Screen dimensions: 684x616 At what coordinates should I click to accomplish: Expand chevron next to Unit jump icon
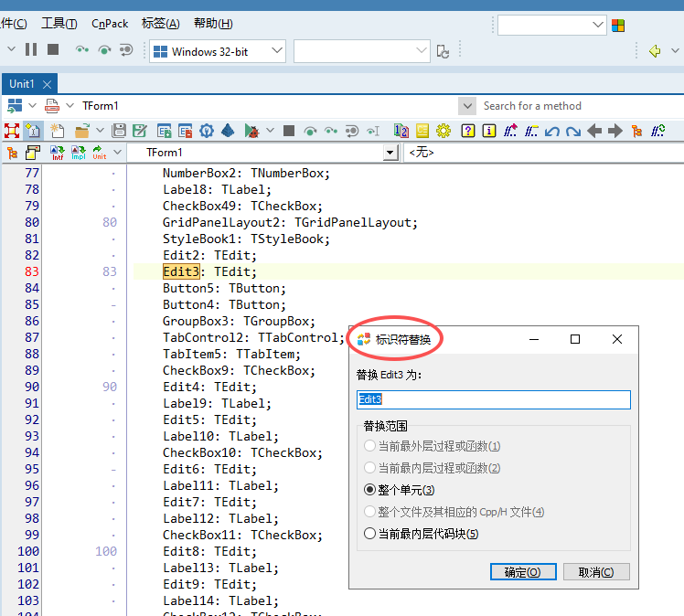[x=117, y=153]
